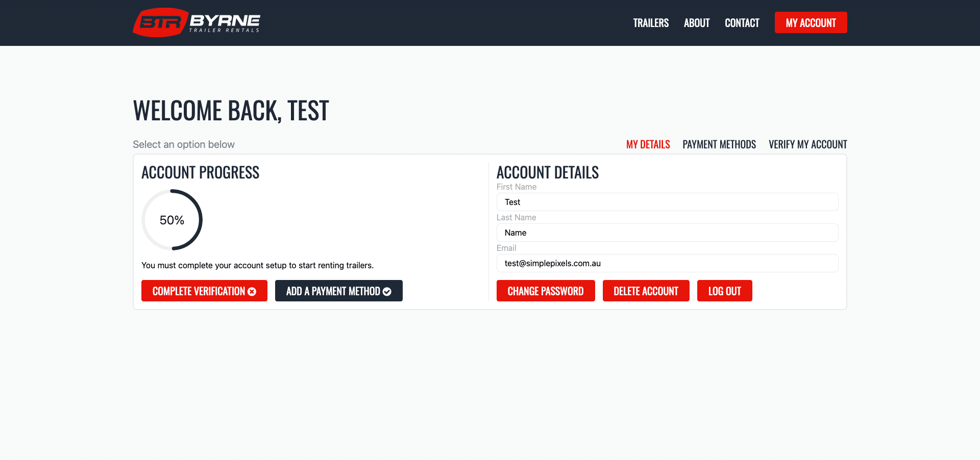
Task: Focus the Last Name input field
Action: 667,233
